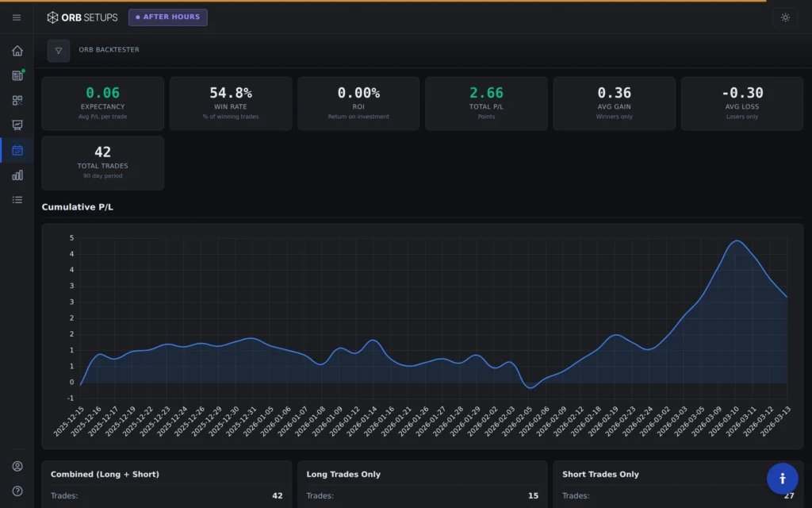This screenshot has width=812, height=508.
Task: Open the backtester filter funnel button
Action: [x=59, y=51]
